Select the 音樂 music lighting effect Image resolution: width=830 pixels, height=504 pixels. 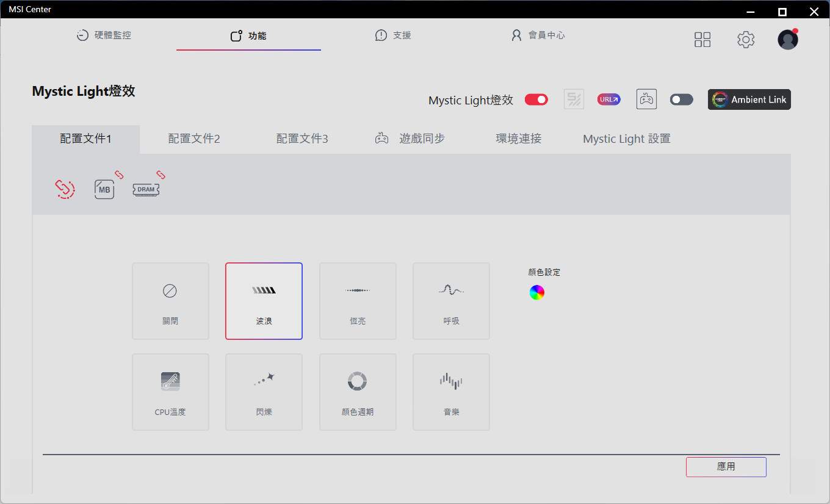click(451, 392)
